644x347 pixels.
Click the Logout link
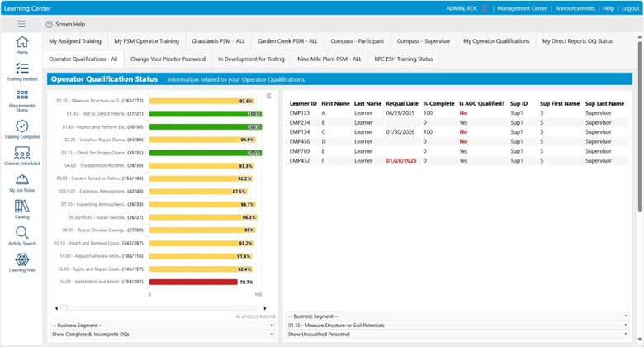click(x=630, y=7)
